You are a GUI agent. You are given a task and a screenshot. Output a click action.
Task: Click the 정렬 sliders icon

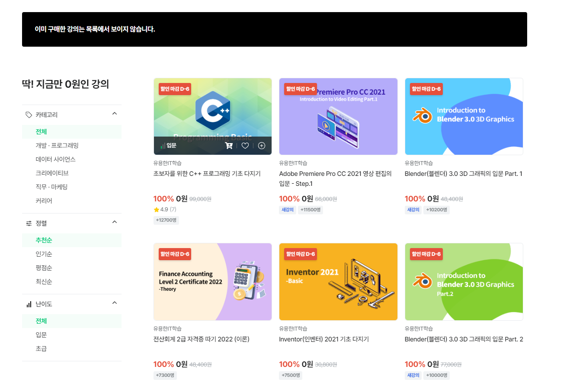point(29,223)
